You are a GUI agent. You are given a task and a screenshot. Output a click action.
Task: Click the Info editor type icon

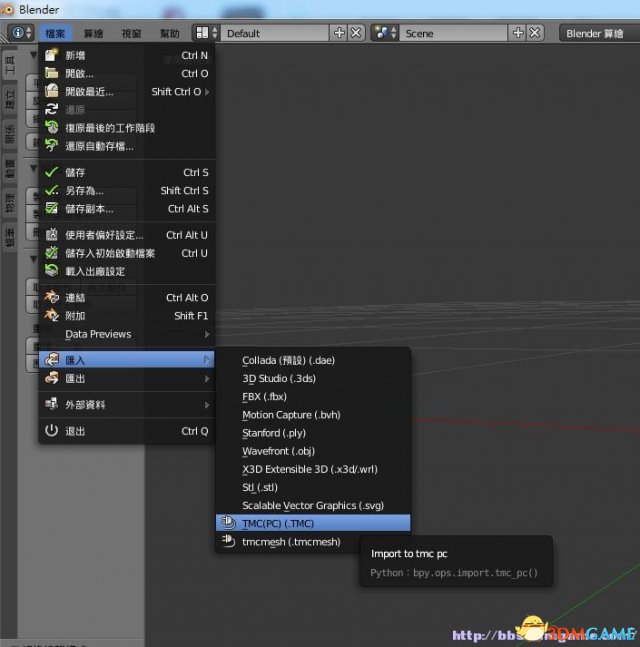tap(18, 33)
